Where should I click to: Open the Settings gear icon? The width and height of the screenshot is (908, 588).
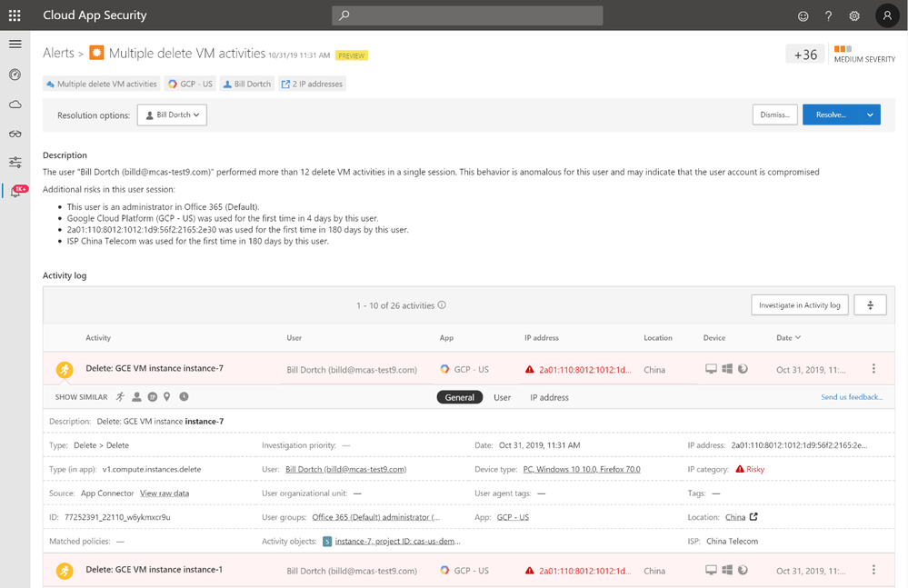pos(854,16)
